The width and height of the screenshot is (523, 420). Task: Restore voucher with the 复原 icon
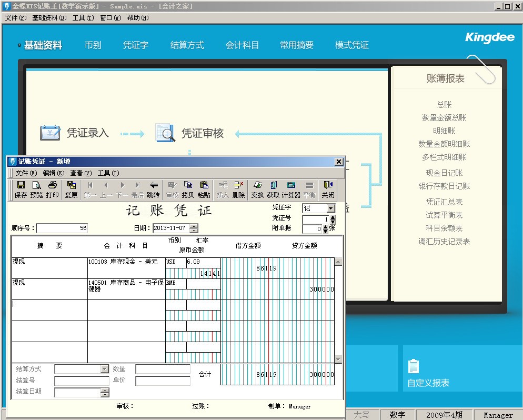point(71,189)
